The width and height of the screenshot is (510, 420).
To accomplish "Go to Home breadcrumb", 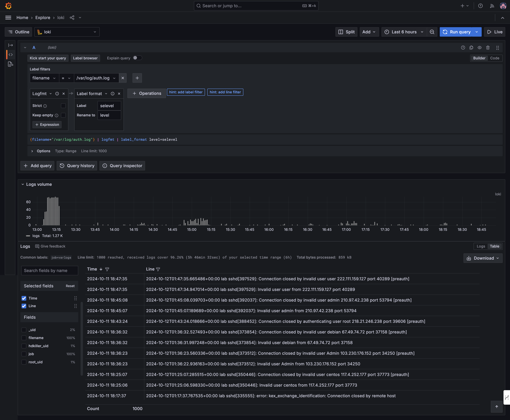I will click(22, 18).
